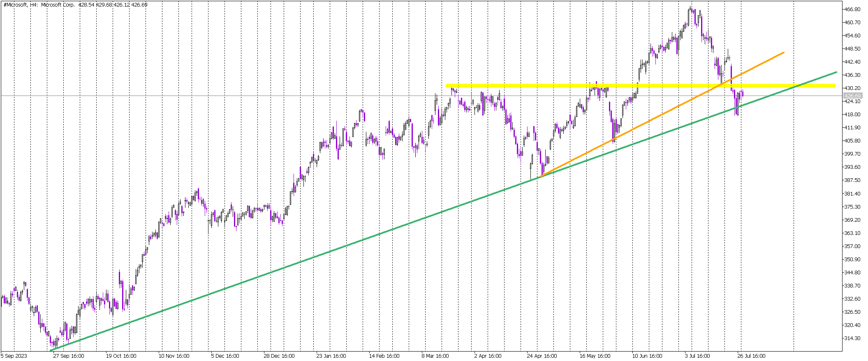This screenshot has height=361, width=868.
Task: Click the 320.40 price axis label
Action: (852, 325)
